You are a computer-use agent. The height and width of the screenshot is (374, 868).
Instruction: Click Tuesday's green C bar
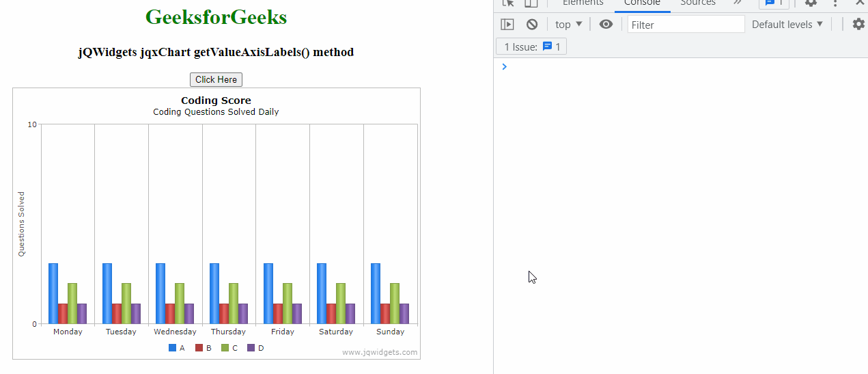[126, 304]
